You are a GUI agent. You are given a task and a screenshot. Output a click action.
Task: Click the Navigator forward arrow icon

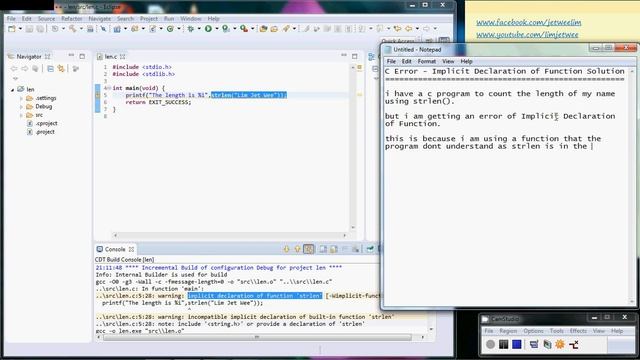click(x=24, y=69)
